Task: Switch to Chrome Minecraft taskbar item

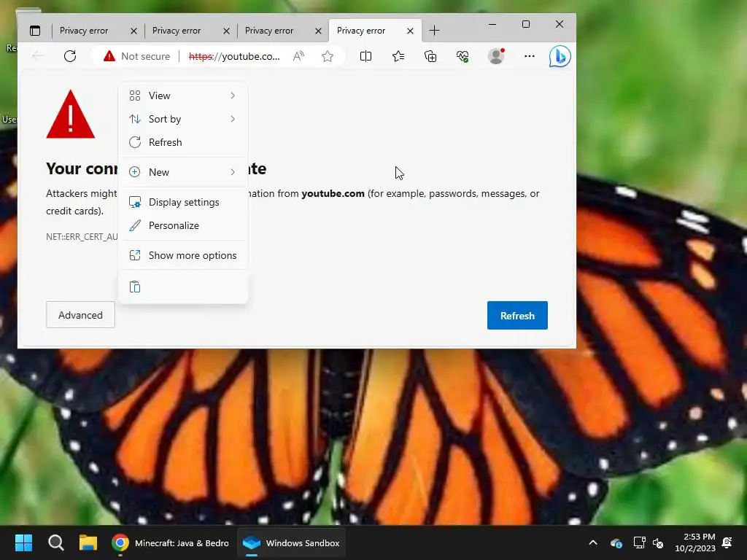Action: click(x=171, y=542)
